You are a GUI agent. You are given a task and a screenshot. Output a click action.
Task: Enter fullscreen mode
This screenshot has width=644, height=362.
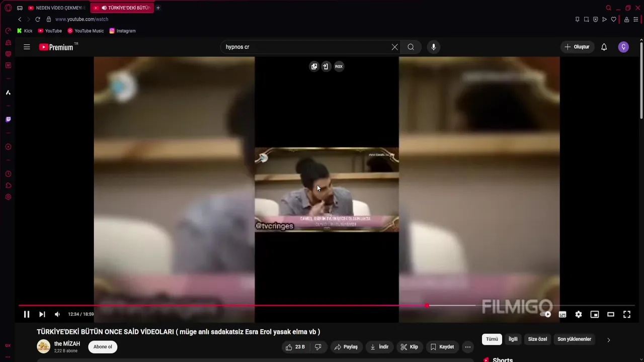(x=627, y=314)
